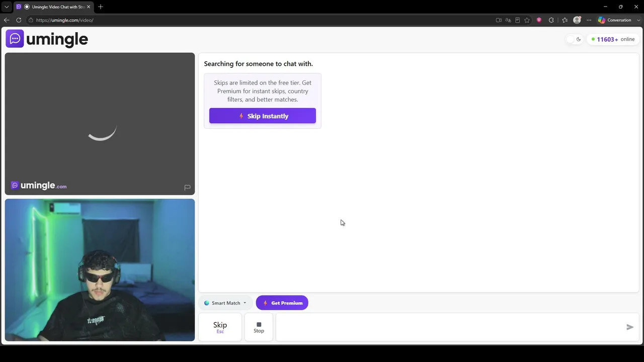Click the "Skips are limited on the free tier" notice
Screen dimensions: 644x362
[263, 91]
